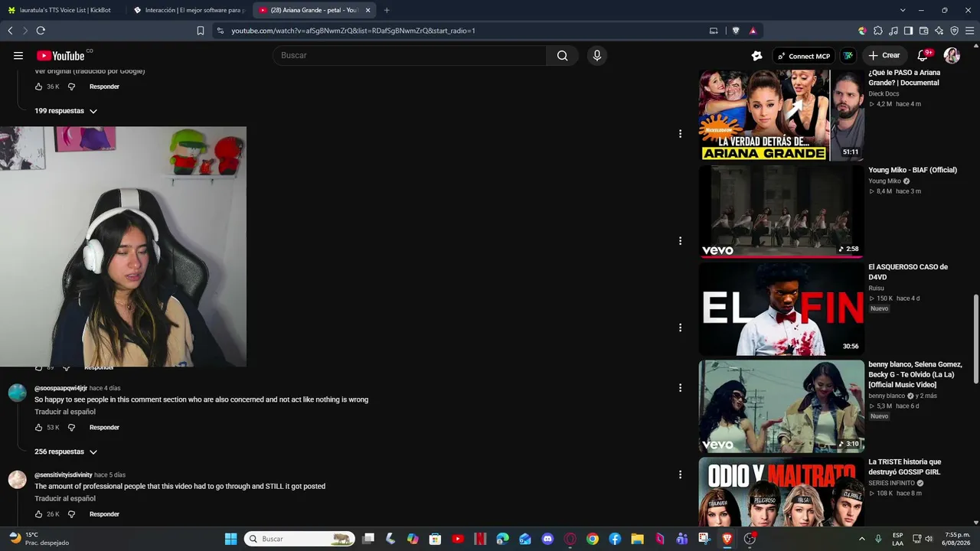Dislike the @soospaapqwi4jrjr comment
This screenshot has width=980, height=551.
pyautogui.click(x=72, y=427)
